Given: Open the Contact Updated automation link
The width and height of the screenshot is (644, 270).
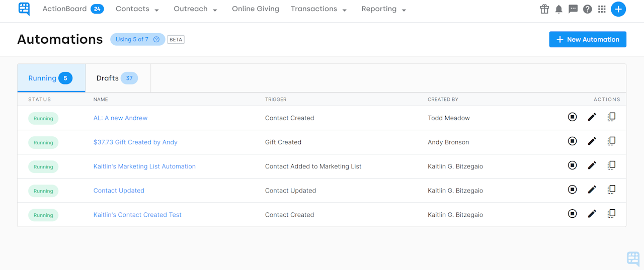Looking at the screenshot, I should coord(119,191).
